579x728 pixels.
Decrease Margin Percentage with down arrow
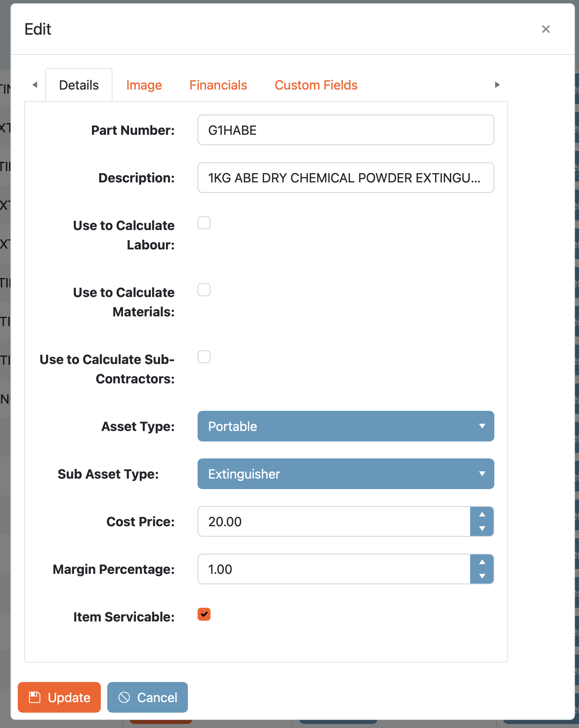coord(482,576)
